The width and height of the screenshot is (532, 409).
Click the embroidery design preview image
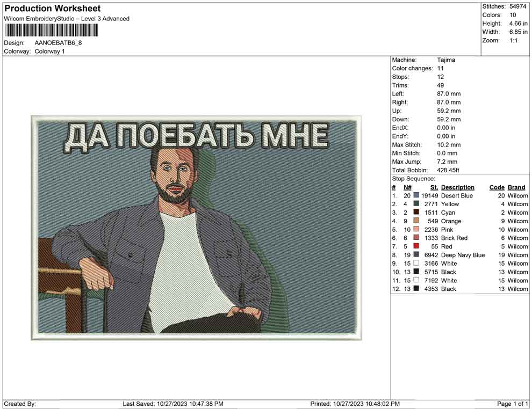pyautogui.click(x=197, y=228)
